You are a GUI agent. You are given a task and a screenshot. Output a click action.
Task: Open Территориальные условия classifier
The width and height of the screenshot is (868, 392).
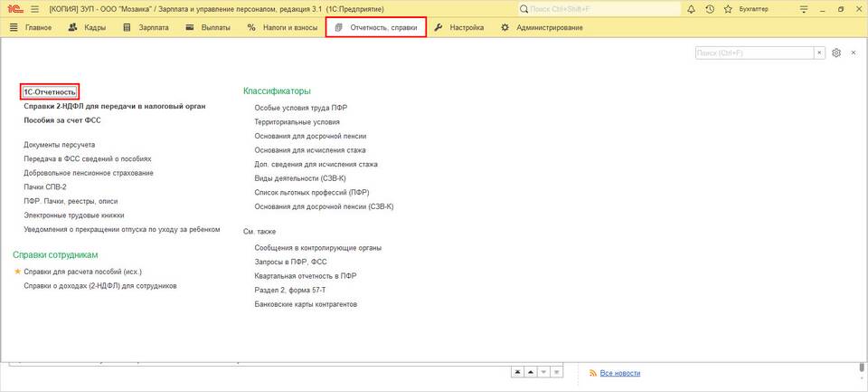(297, 121)
